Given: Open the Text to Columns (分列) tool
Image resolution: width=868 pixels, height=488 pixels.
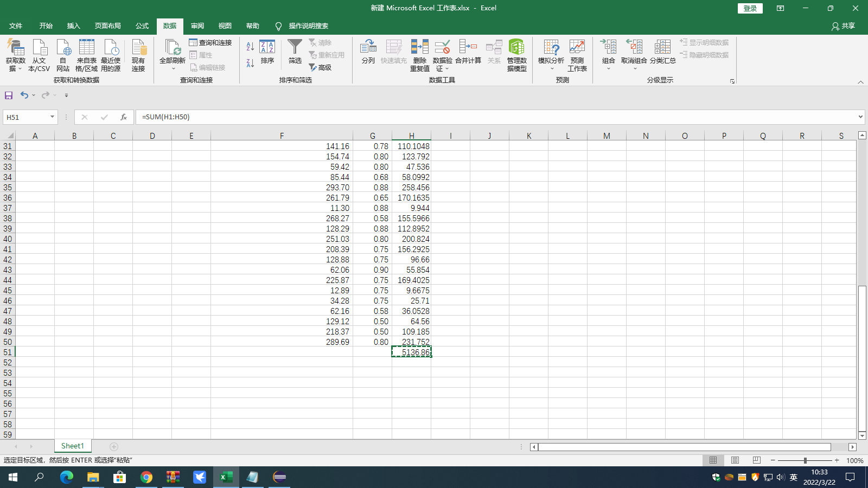Looking at the screenshot, I should (x=368, y=52).
